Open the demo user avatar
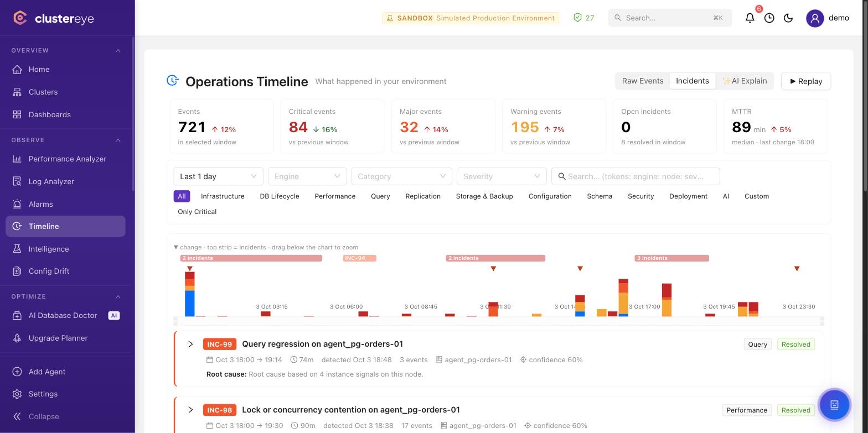The width and height of the screenshot is (868, 433). [815, 18]
